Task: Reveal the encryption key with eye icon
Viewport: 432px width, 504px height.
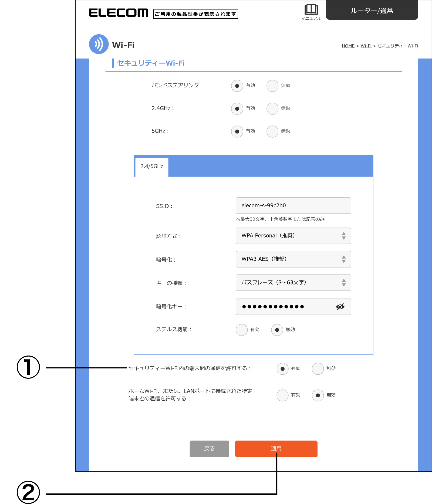Action: [340, 307]
